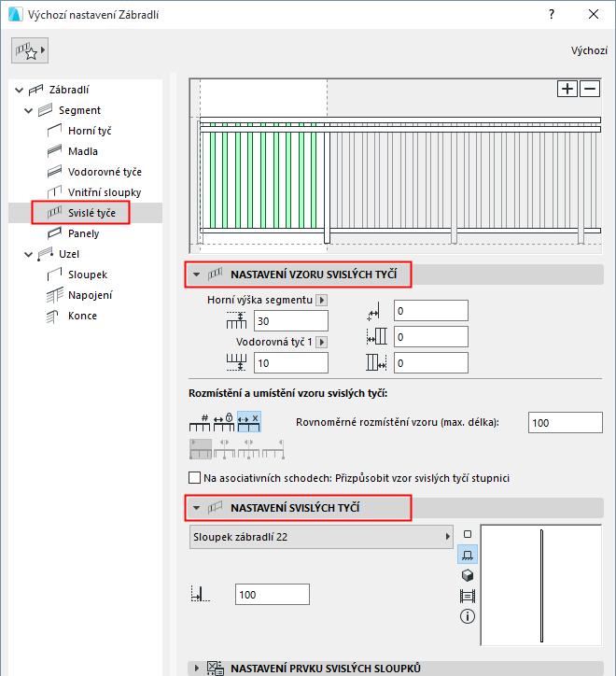This screenshot has height=676, width=616.
Task: Close the Zábradlí settings dialog
Action: click(x=594, y=14)
